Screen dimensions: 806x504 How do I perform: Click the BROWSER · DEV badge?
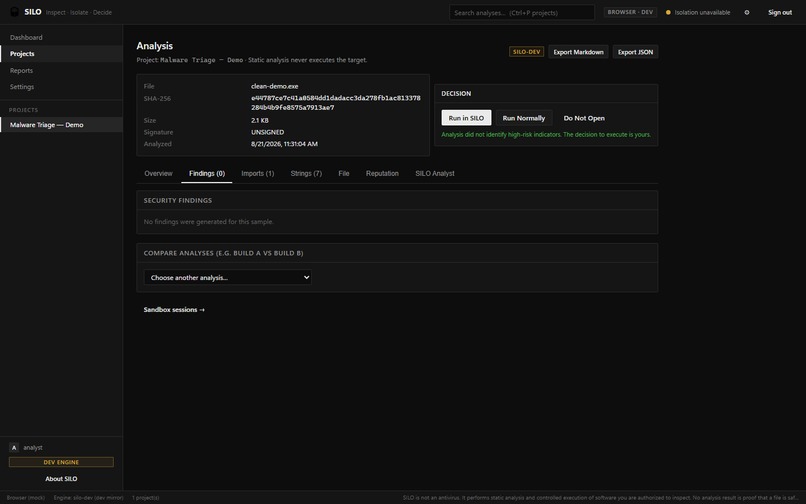tap(630, 12)
